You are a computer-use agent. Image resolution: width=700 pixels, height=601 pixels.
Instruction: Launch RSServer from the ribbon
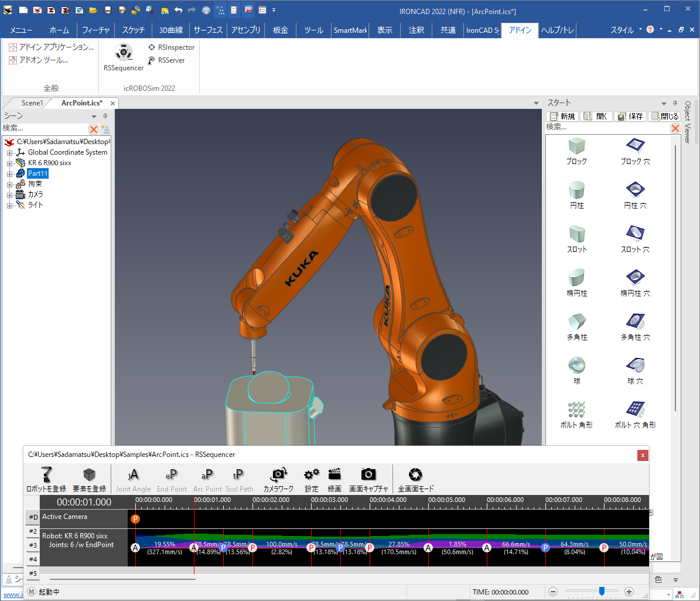(x=151, y=60)
